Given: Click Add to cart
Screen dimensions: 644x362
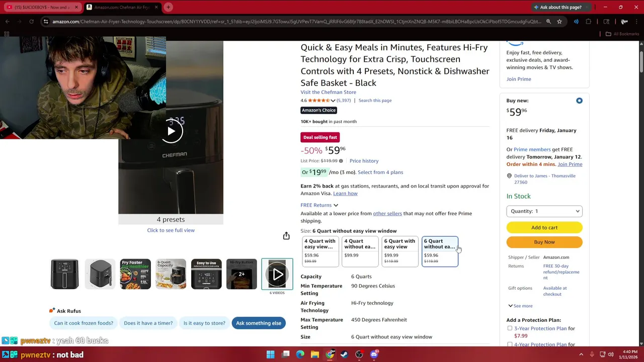Looking at the screenshot, I should 544,227.
